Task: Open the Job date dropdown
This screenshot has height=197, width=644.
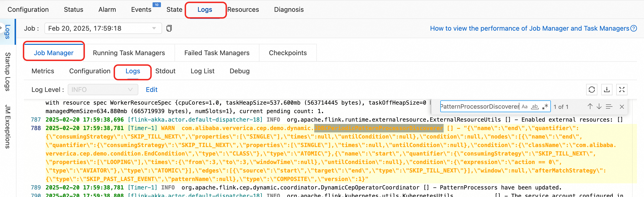Action: pyautogui.click(x=103, y=28)
